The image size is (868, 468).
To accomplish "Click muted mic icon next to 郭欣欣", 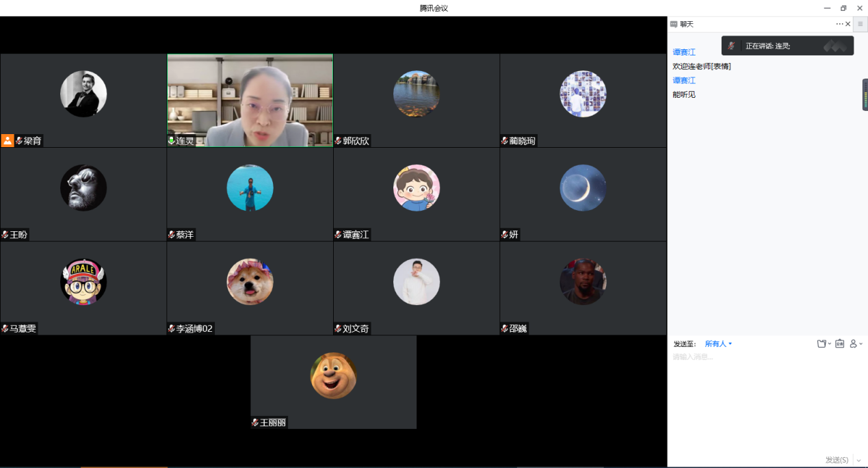I will coord(338,141).
